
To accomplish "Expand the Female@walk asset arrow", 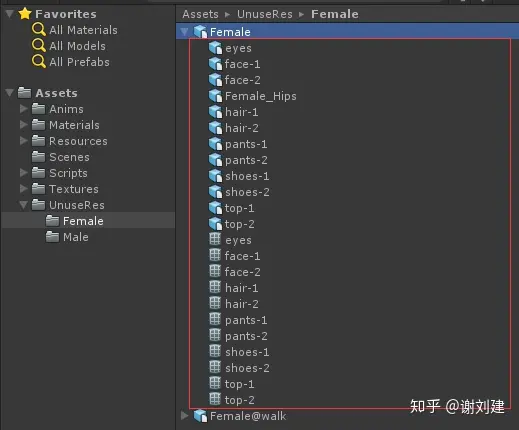I will [184, 416].
